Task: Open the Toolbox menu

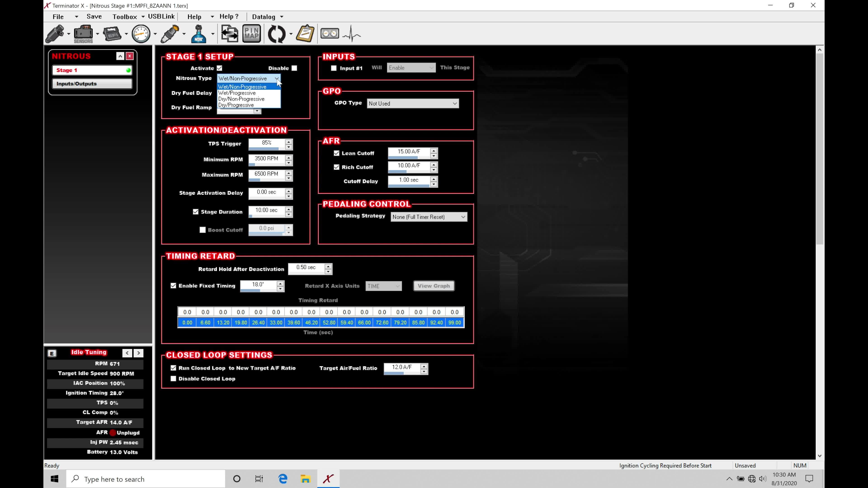Action: [125, 16]
